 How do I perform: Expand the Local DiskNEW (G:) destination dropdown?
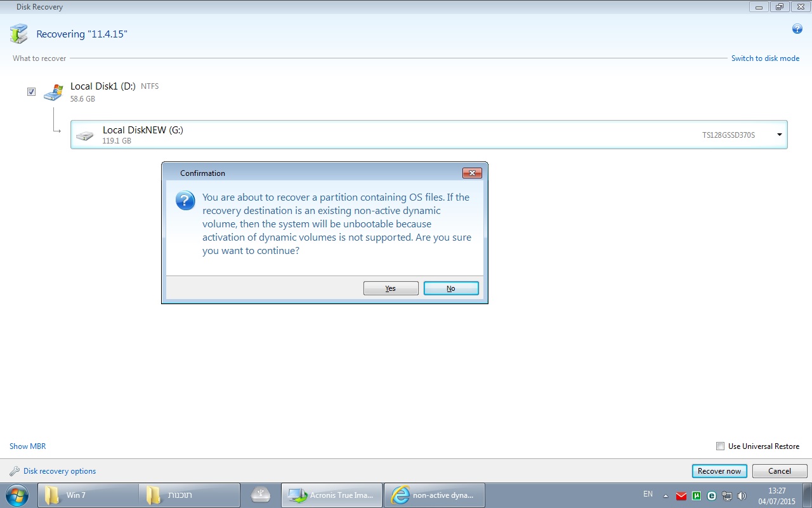click(779, 135)
